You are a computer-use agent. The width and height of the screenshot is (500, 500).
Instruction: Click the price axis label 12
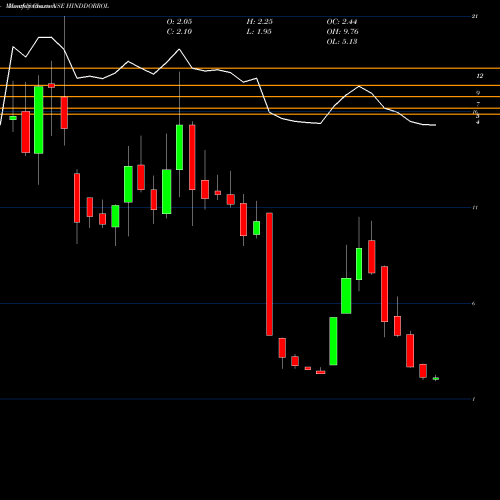click(480, 76)
